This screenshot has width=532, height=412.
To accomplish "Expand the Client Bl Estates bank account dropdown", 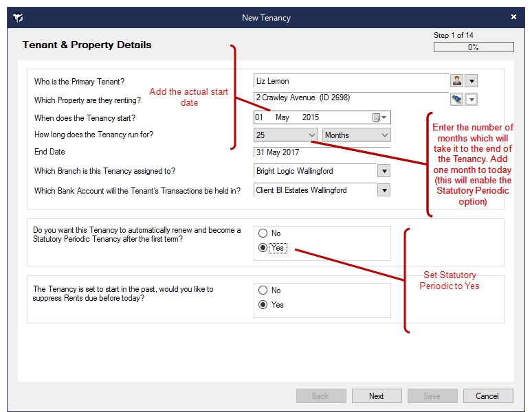I will coord(384,190).
